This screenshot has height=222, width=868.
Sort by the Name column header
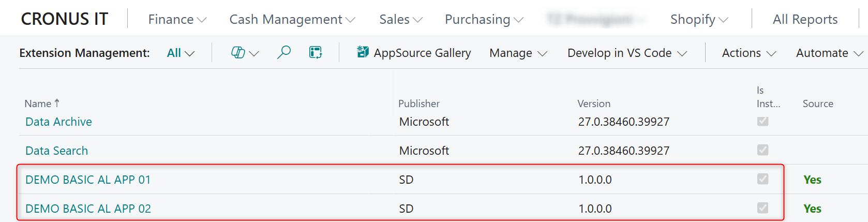point(38,103)
